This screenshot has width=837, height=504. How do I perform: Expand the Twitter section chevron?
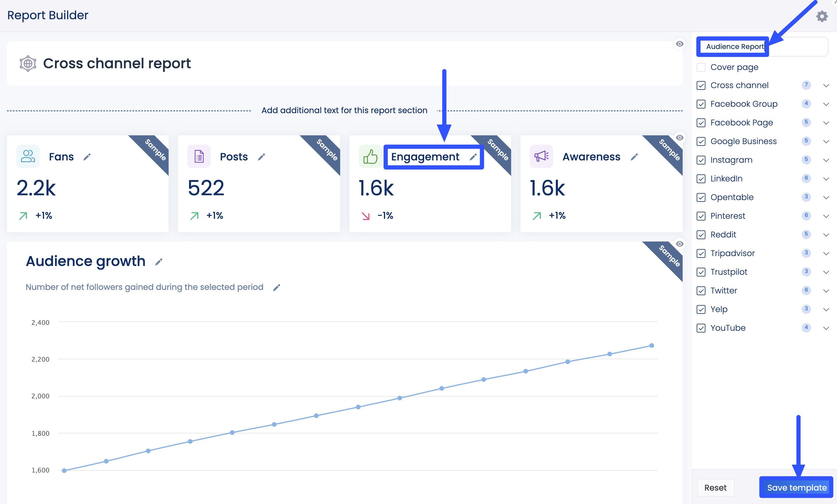pos(826,290)
